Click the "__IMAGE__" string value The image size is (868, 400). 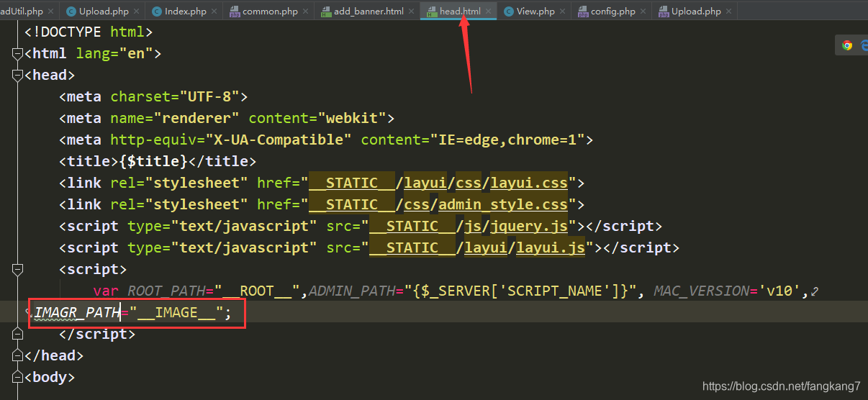click(x=176, y=313)
